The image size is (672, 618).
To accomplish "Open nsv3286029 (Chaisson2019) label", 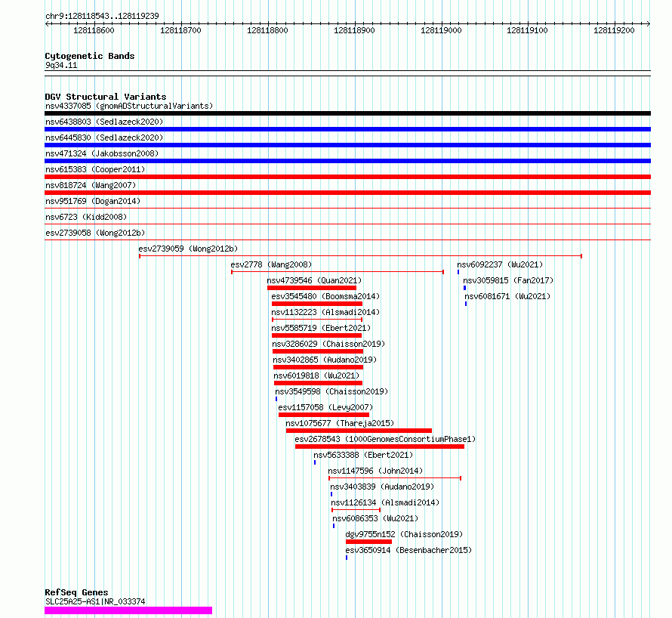I will 328,344.
